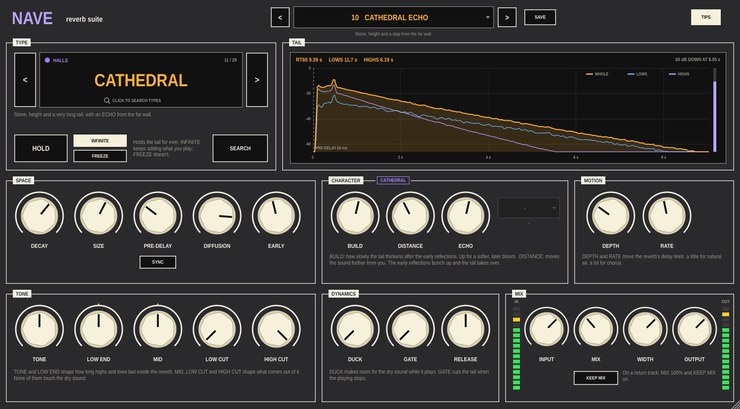Click the motion RATE knob
The height and width of the screenshot is (409, 740).
point(667,216)
